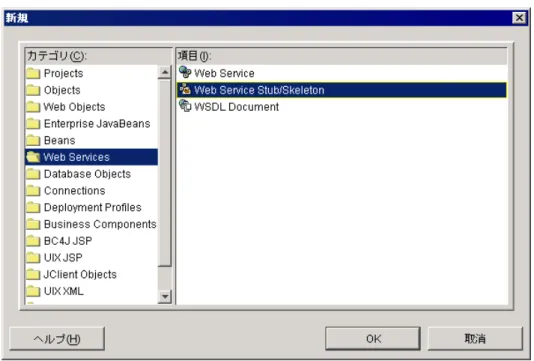Pick the Web Objects category text
Viewport: 534px width, 361px height.
click(x=74, y=107)
